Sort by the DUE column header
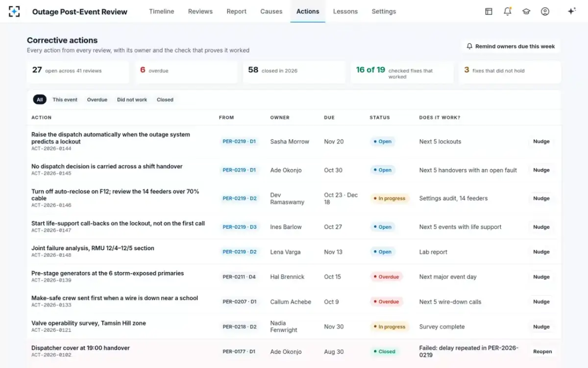The height and width of the screenshot is (368, 588). click(329, 118)
